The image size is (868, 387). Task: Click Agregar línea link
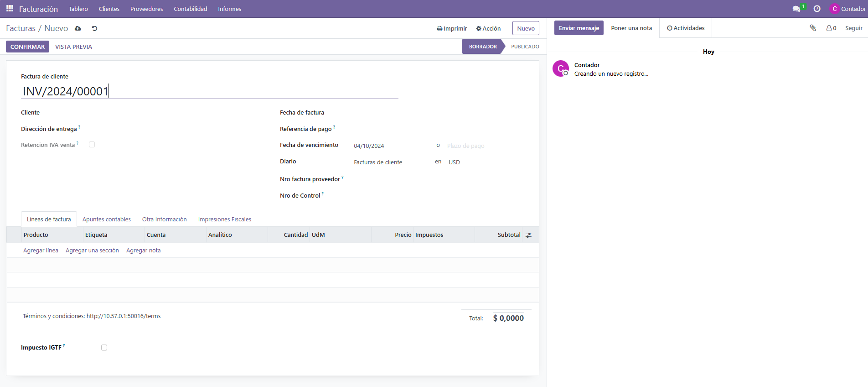[41, 251]
